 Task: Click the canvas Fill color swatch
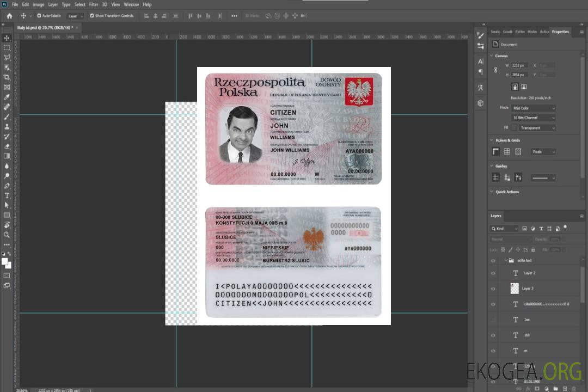pos(514,128)
